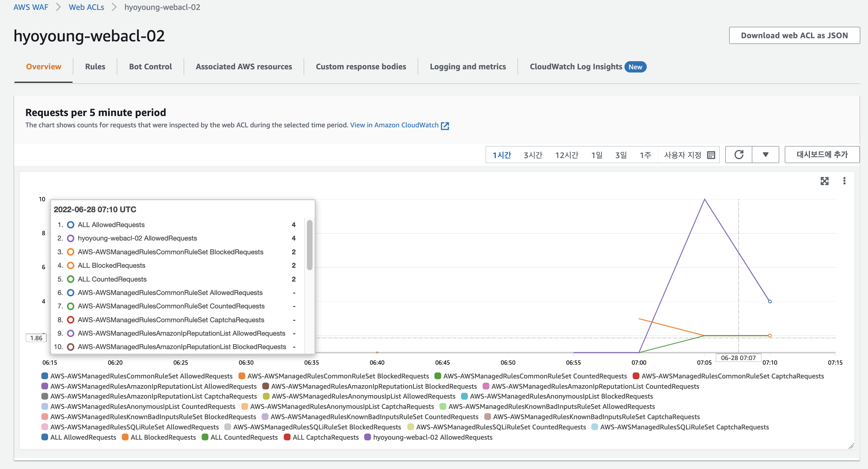
Task: Select the 3시간 time range
Action: point(533,155)
